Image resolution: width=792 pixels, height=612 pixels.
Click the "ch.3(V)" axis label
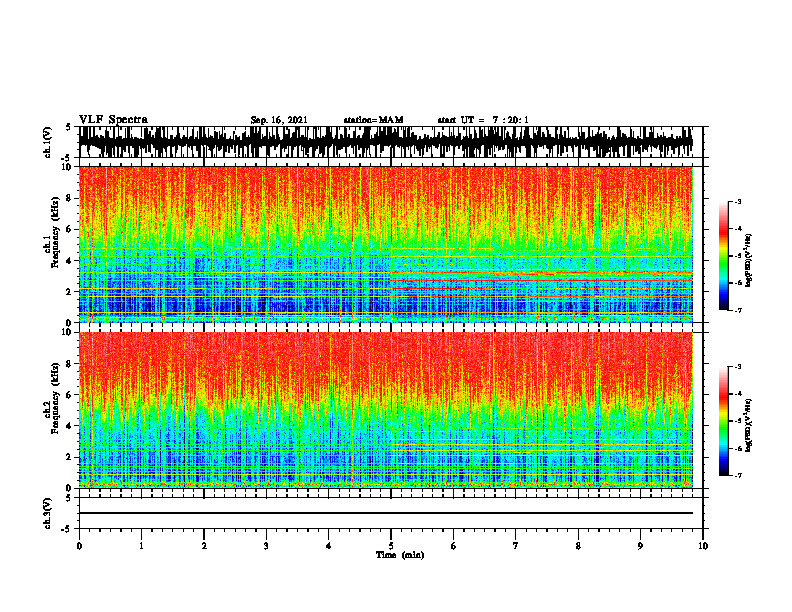coord(48,513)
